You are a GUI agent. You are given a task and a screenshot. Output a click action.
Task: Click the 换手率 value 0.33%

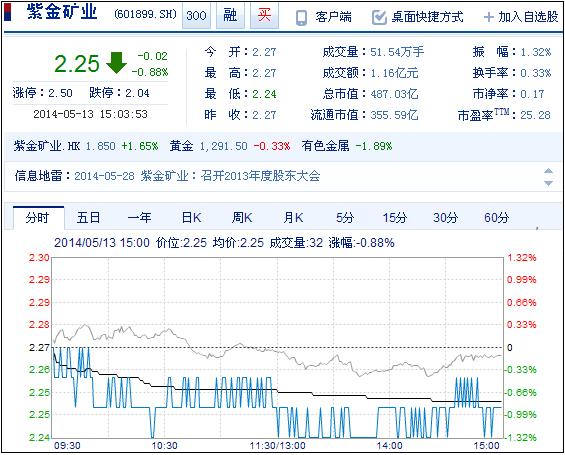535,73
